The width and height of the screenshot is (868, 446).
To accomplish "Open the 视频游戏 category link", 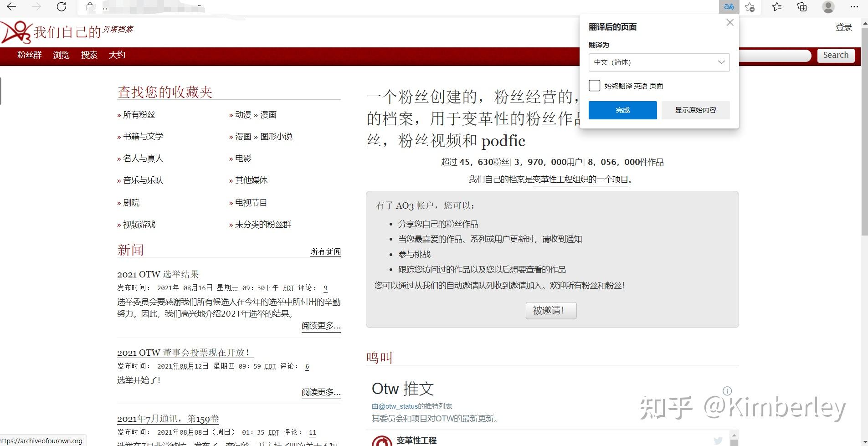I will tap(139, 225).
